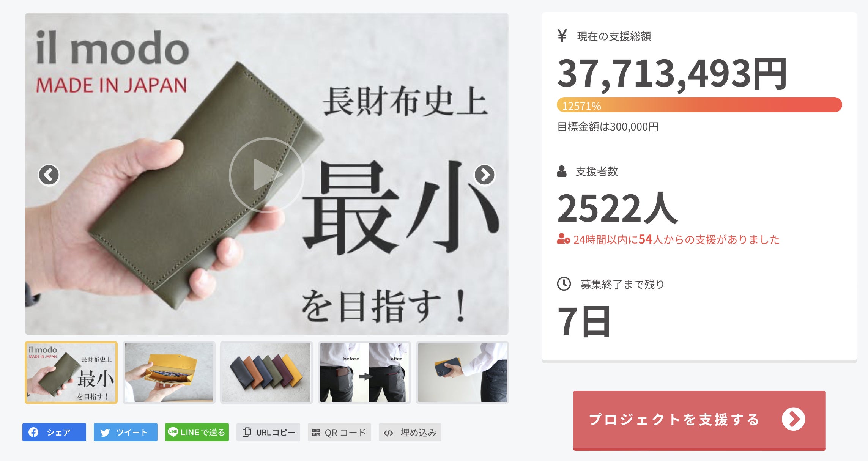The width and height of the screenshot is (868, 461).
Task: Click the 37,713,493円 total amount
Action: click(x=672, y=74)
